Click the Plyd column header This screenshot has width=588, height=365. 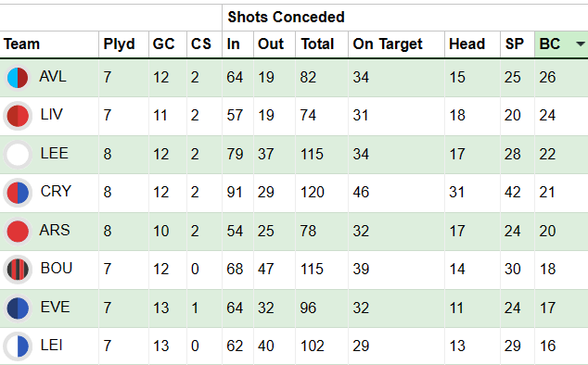pos(120,44)
